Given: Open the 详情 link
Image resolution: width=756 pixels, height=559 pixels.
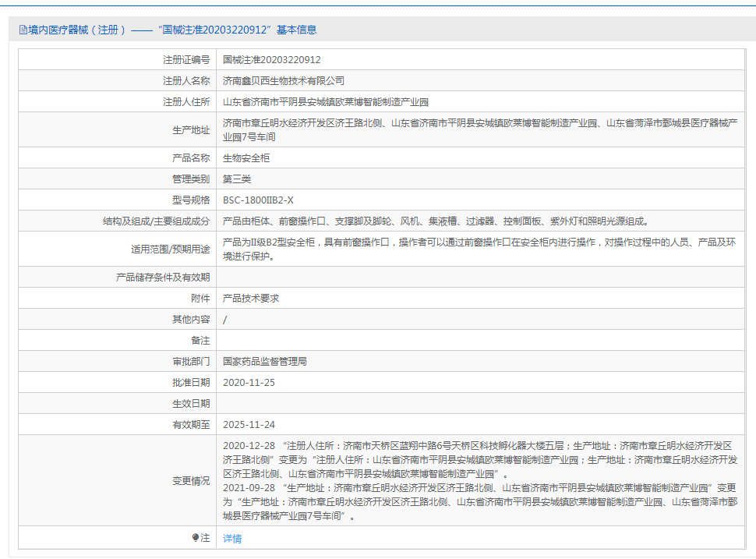Looking at the screenshot, I should [x=231, y=538].
